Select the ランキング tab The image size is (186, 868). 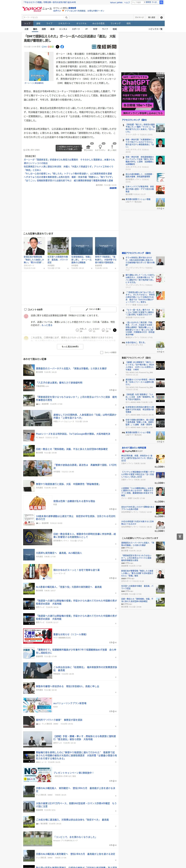tap(115, 24)
